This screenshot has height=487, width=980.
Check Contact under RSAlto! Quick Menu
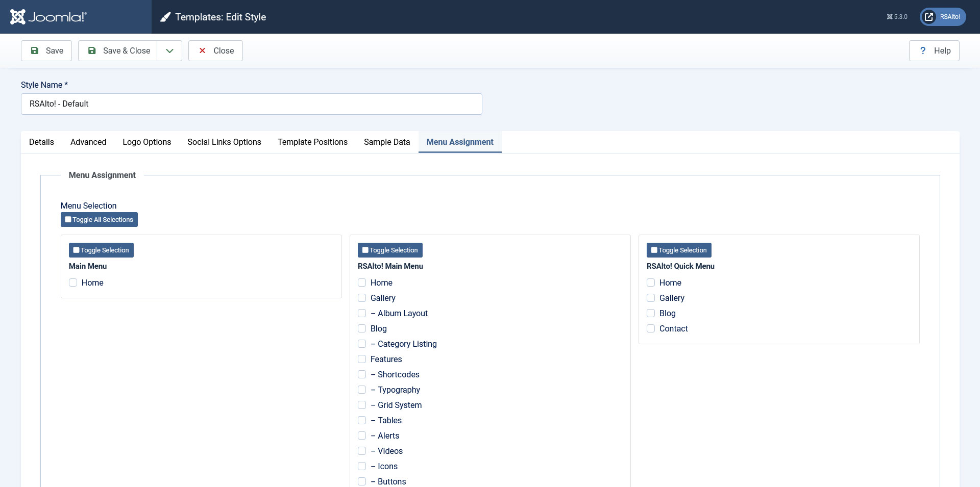point(651,328)
